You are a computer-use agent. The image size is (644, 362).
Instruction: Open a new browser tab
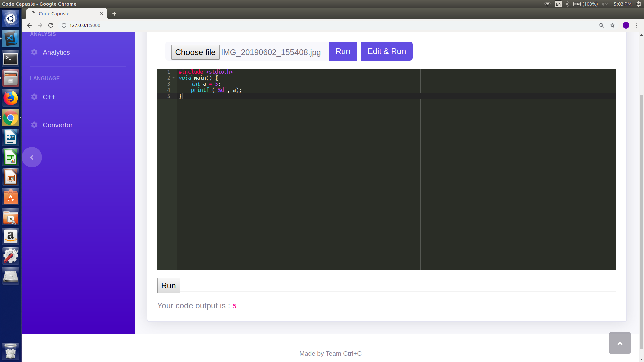pyautogui.click(x=114, y=14)
